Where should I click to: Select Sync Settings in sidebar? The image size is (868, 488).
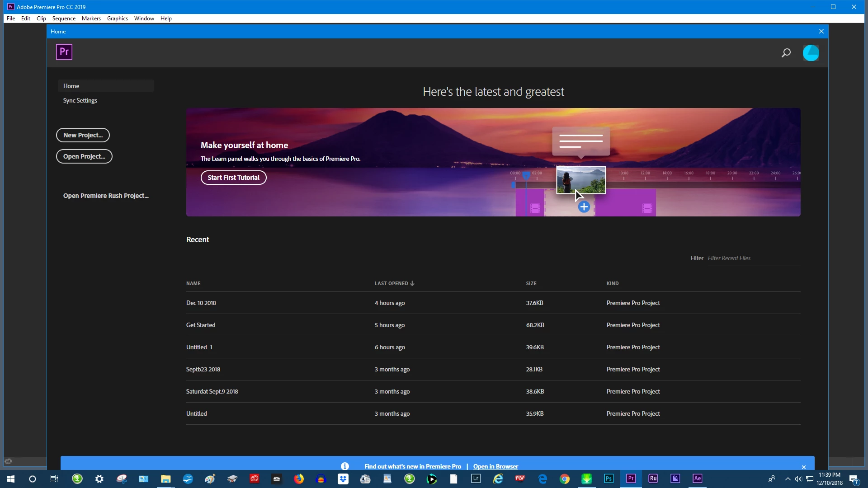80,100
